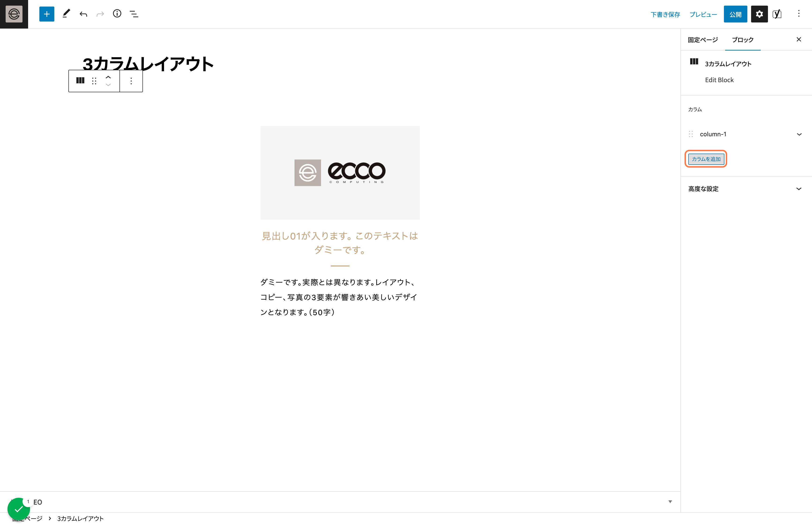Open the document details info icon
812x524 pixels.
[x=117, y=14]
